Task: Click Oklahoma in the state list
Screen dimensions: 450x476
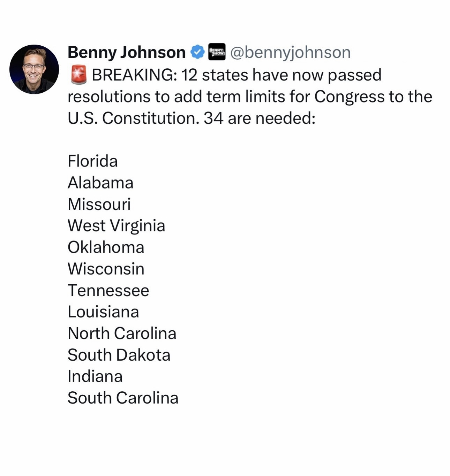Action: pyautogui.click(x=106, y=247)
